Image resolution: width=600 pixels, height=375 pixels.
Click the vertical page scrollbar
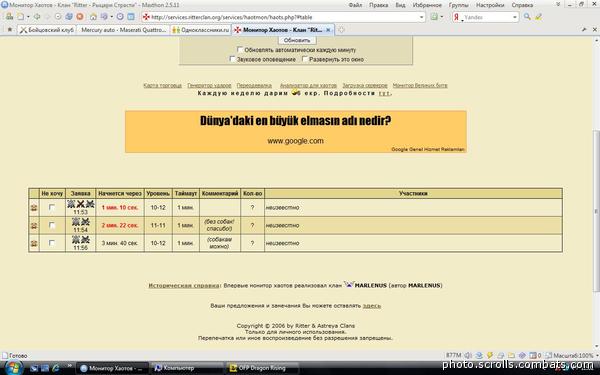(x=596, y=211)
